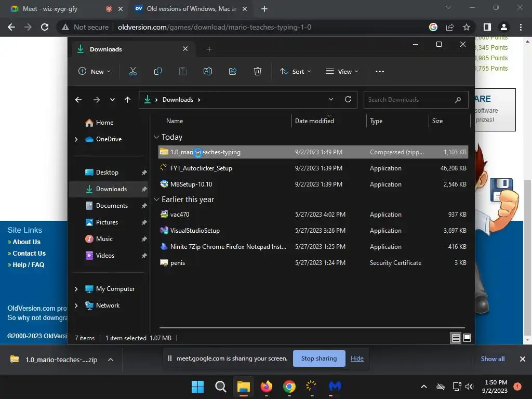Click the Google icon in address bar
532x399 pixels.
(x=433, y=27)
